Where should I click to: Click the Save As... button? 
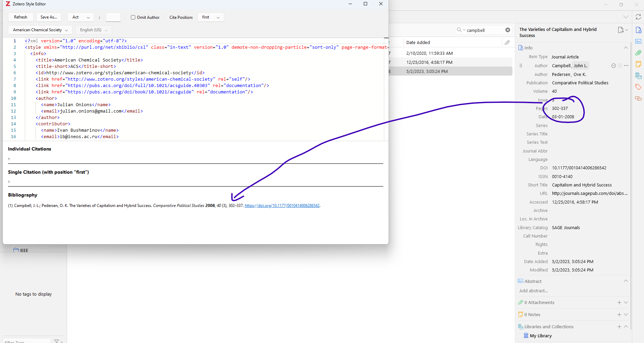click(x=49, y=17)
